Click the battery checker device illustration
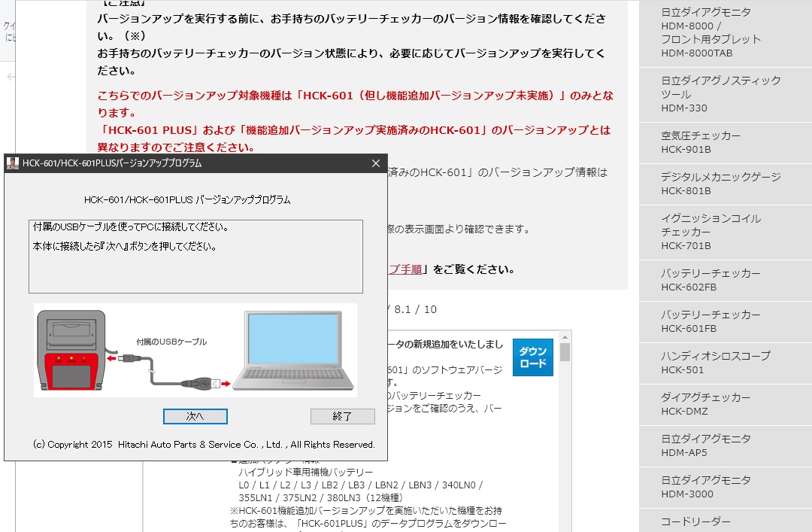 tap(72, 352)
